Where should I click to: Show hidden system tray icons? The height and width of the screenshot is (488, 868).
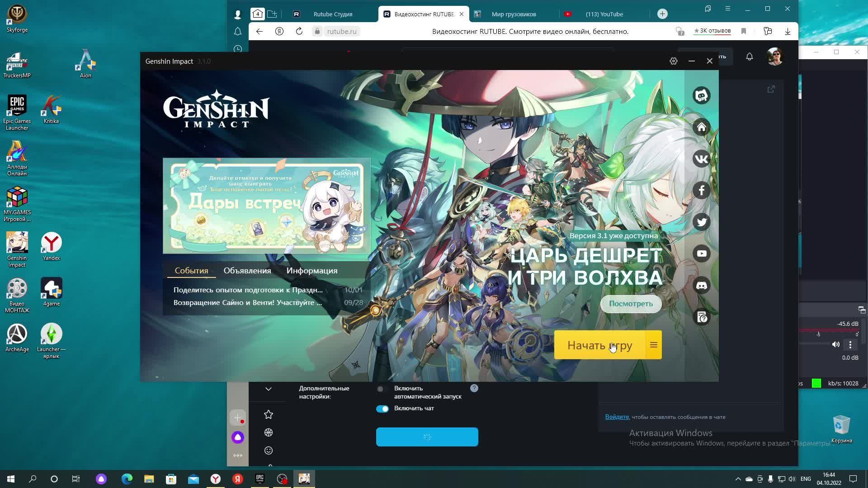[738, 479]
